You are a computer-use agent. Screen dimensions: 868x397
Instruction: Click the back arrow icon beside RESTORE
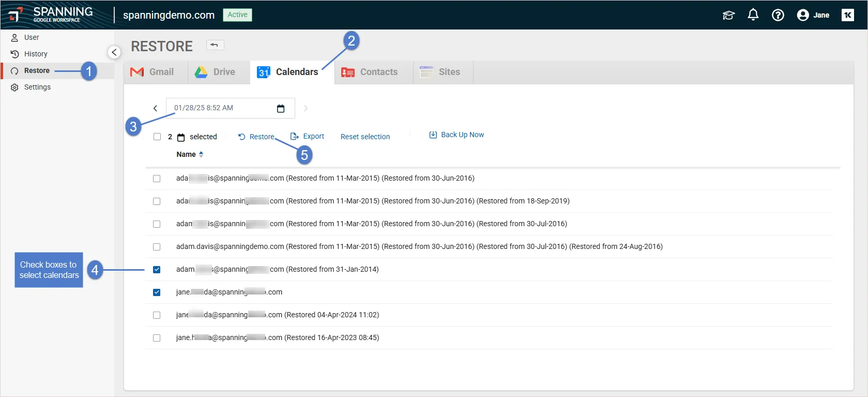(215, 45)
